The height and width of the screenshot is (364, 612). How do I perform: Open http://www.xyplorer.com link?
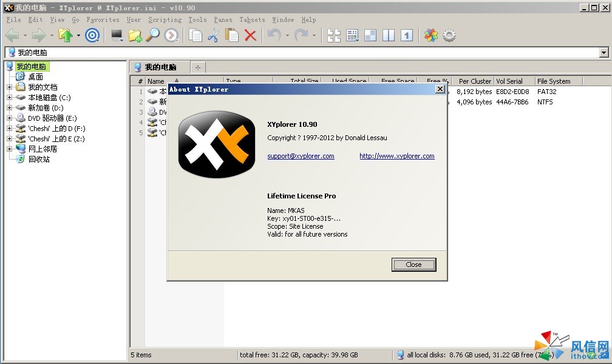[397, 156]
